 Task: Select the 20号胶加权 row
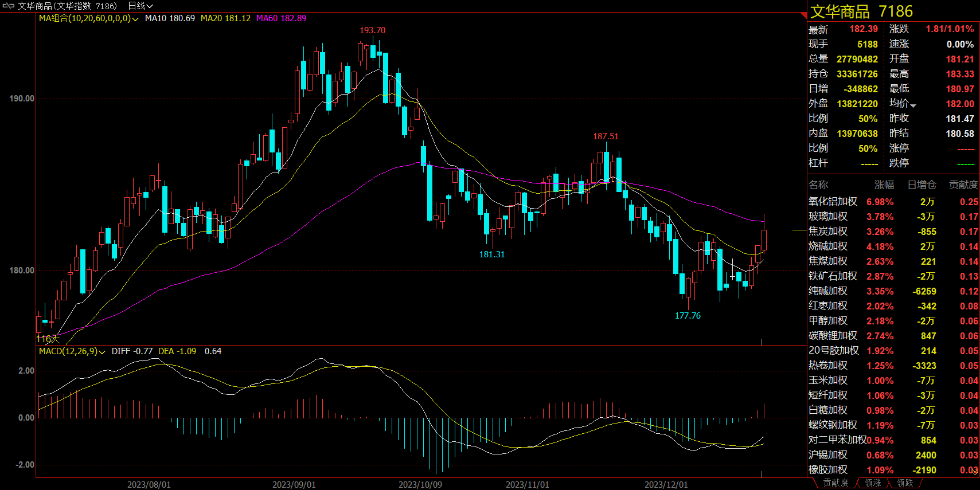[893, 351]
